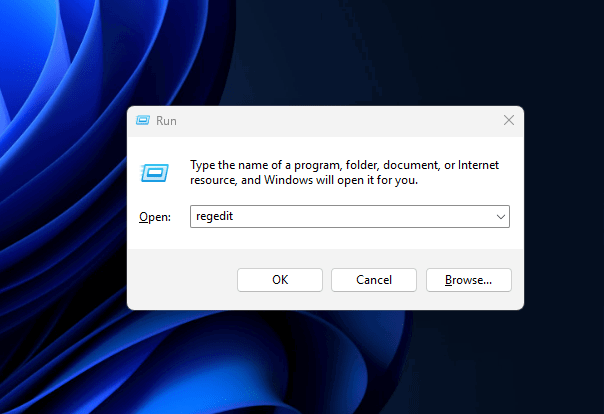Click the large Run icon beside the description
The image size is (604, 414).
[153, 172]
